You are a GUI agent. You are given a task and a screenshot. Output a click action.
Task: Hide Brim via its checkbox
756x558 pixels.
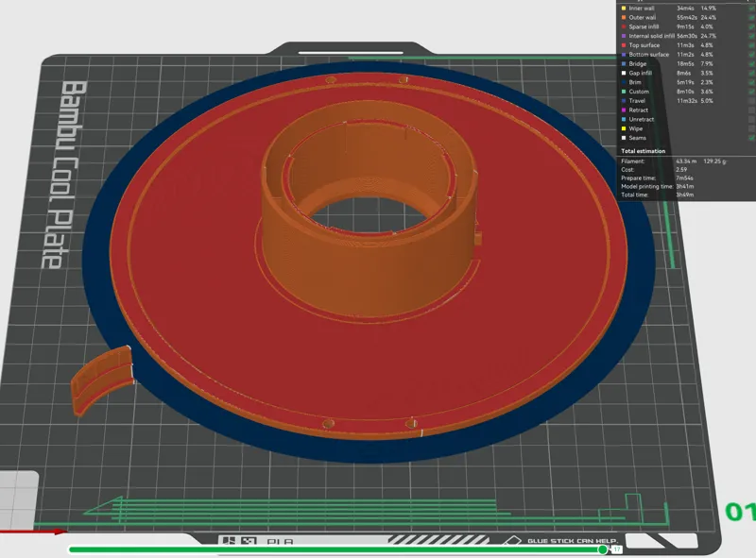tap(752, 82)
